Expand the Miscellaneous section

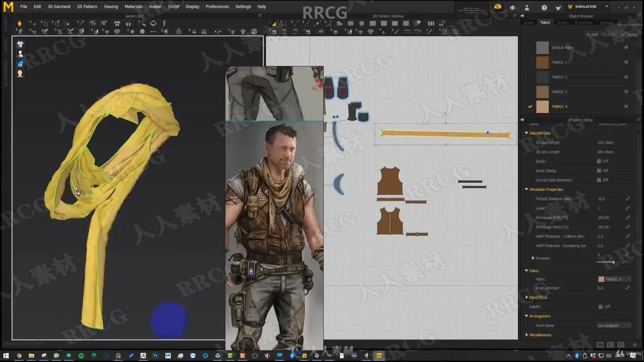pyautogui.click(x=527, y=335)
